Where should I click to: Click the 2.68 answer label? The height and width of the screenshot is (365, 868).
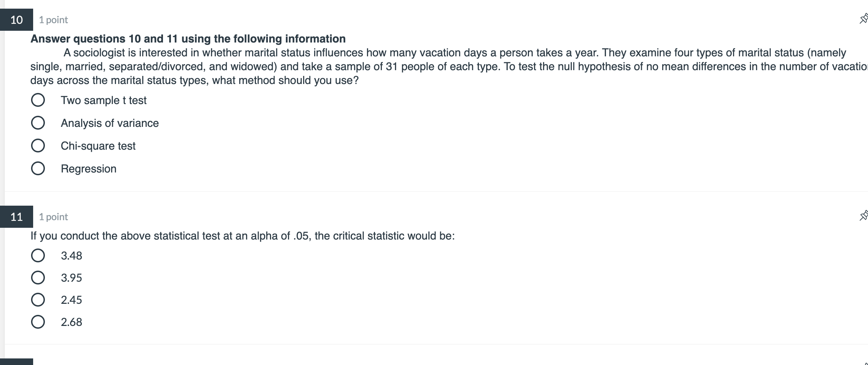71,322
